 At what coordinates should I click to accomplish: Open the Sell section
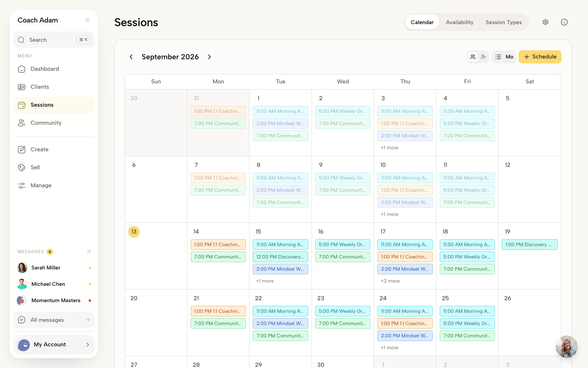click(x=54, y=167)
